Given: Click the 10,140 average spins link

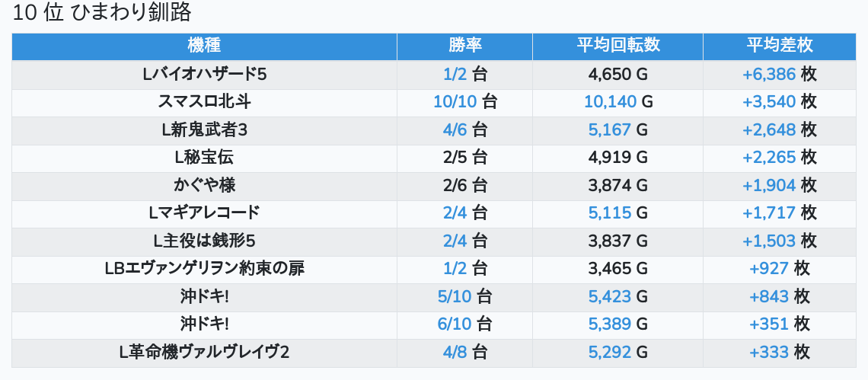Looking at the screenshot, I should pyautogui.click(x=610, y=102).
